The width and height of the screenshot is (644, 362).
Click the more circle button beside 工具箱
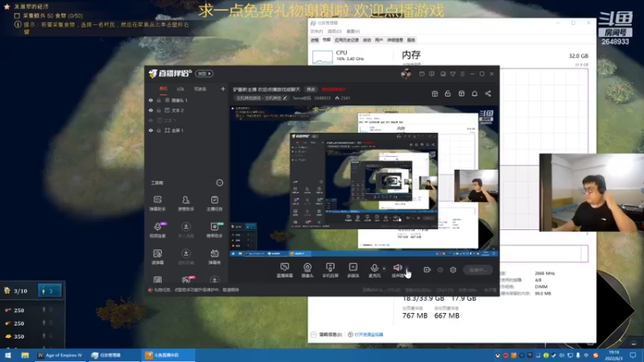click(x=219, y=183)
